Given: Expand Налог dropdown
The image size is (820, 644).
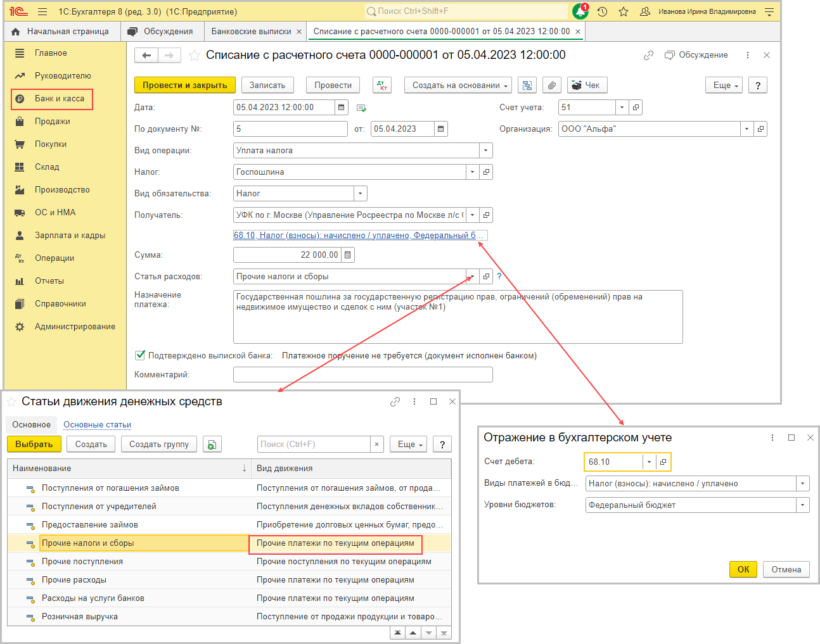Looking at the screenshot, I should click(x=473, y=172).
